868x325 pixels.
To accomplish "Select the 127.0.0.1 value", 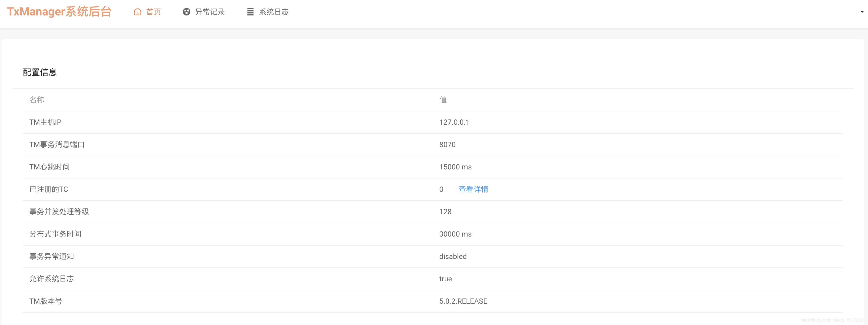I will [454, 122].
